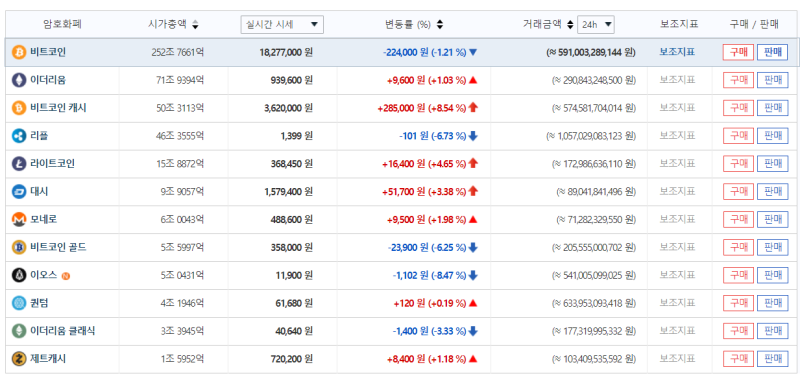Click the orange N badge beside 이오스
The height and width of the screenshot is (378, 800).
66,276
